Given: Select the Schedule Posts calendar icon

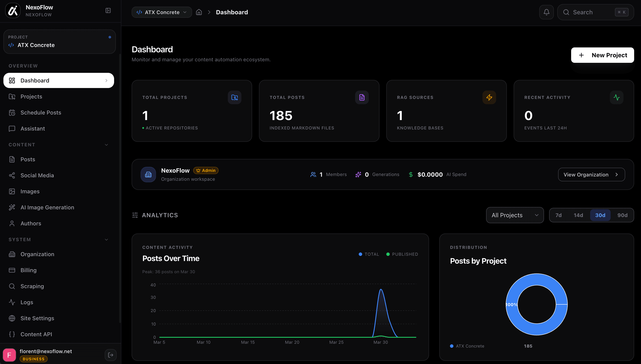Looking at the screenshot, I should [12, 113].
